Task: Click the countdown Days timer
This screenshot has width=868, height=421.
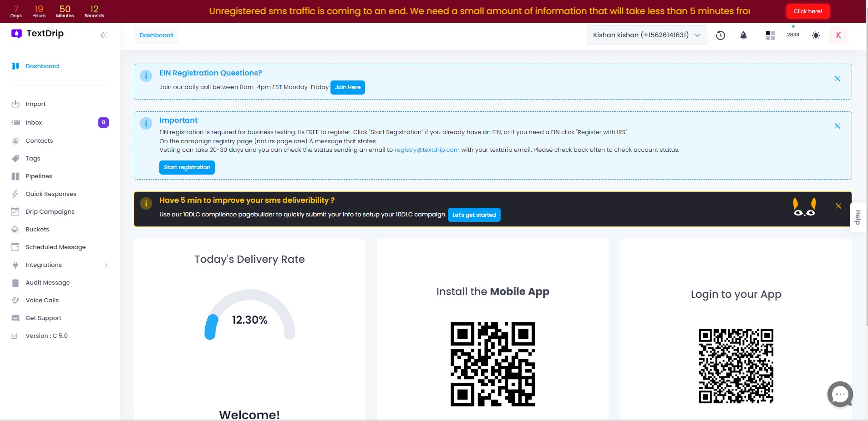Action: [x=16, y=11]
